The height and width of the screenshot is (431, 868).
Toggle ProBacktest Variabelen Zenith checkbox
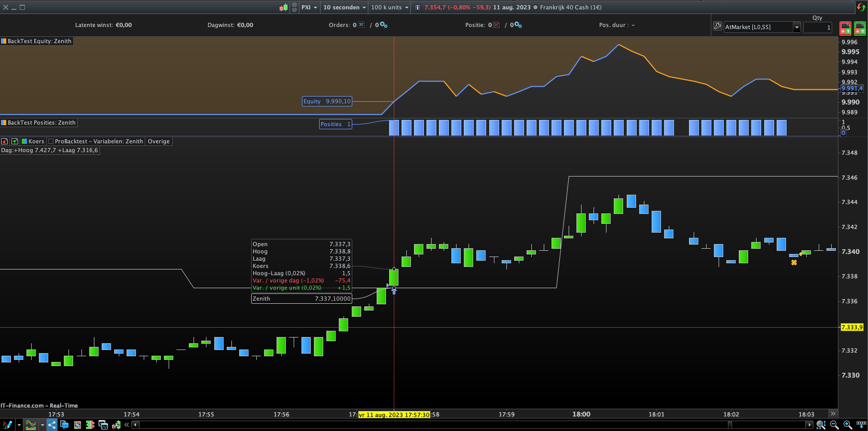[x=51, y=141]
